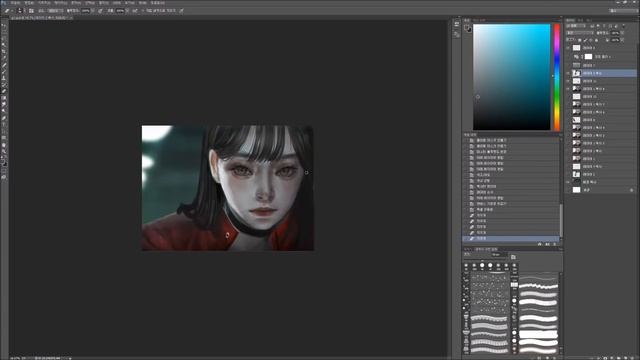Viewport: 640px width, 360px height.
Task: Switch to the Channels tab beside Layers
Action: click(x=580, y=20)
